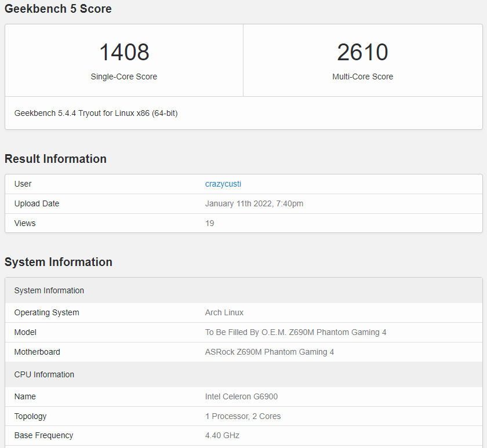Click the Motherboard row label

[37, 352]
